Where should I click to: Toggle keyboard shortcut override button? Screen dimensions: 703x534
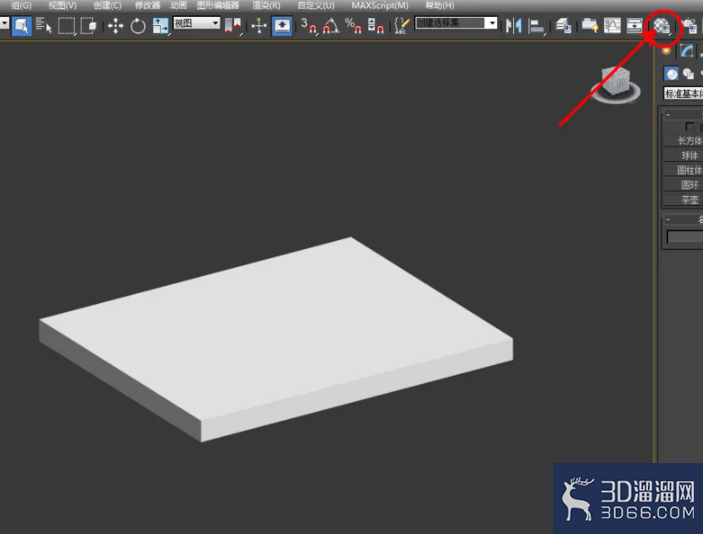(x=282, y=26)
